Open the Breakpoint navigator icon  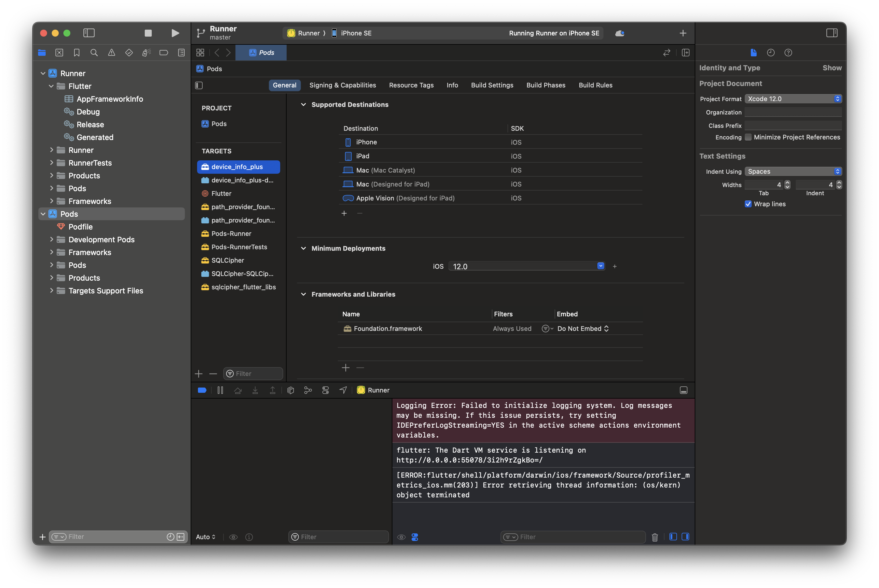tap(164, 53)
